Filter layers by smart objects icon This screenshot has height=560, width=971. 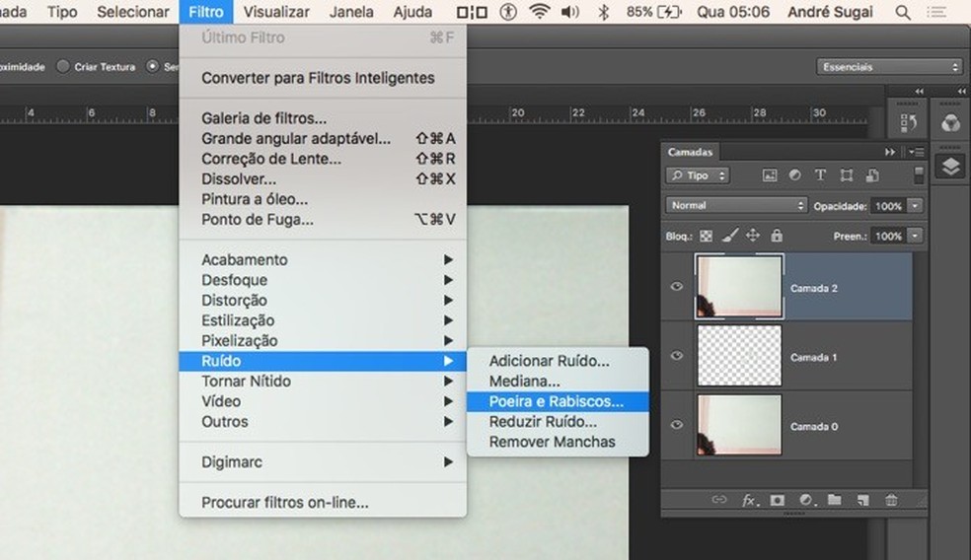872,175
